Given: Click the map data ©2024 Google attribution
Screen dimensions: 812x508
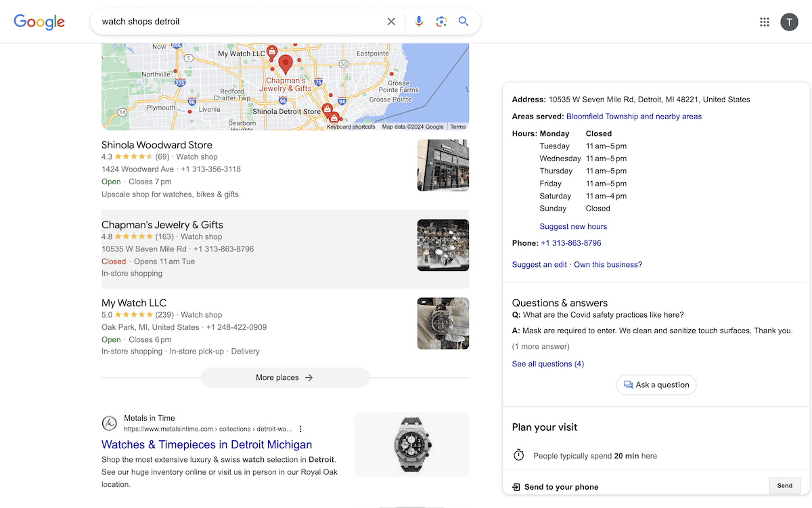Looking at the screenshot, I should [x=413, y=127].
